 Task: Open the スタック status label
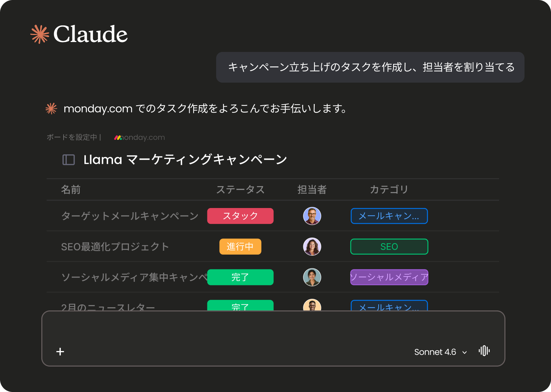(240, 216)
